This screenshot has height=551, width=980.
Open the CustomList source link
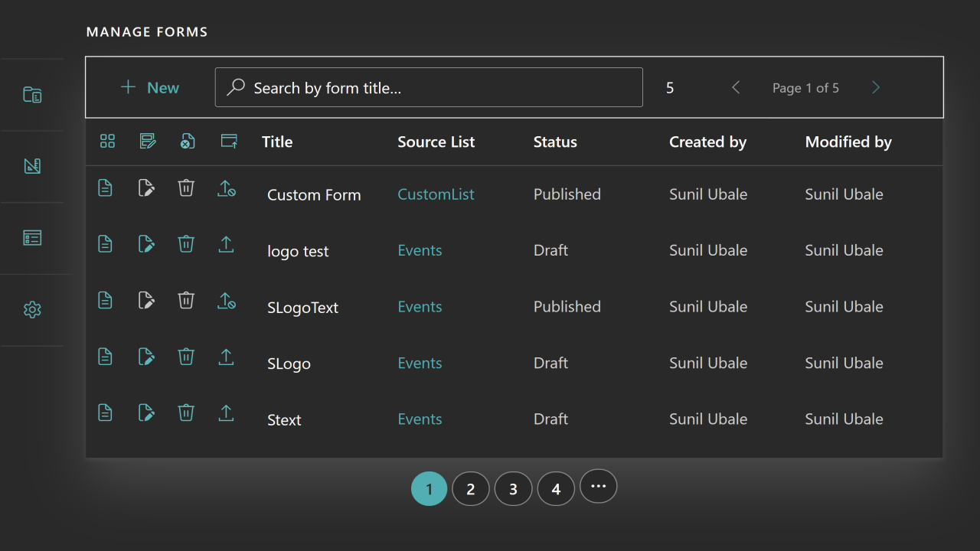[436, 194]
